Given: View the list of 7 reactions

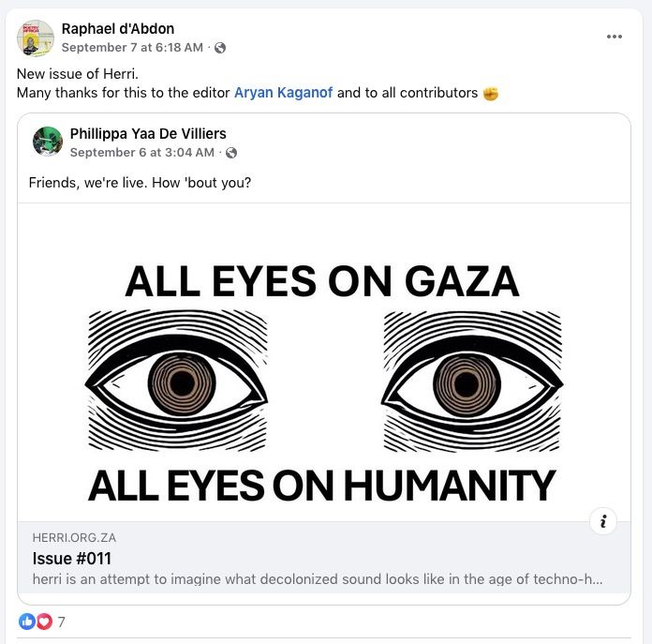Looking at the screenshot, I should 61,622.
